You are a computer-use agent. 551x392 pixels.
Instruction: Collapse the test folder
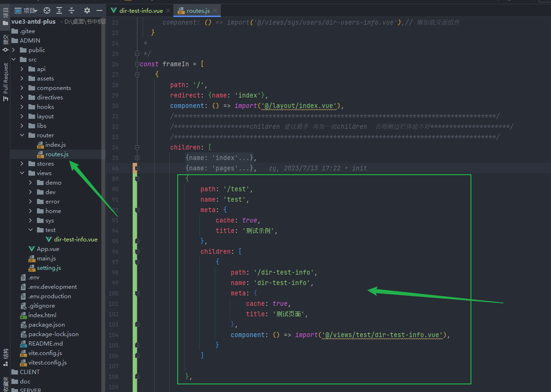(x=31, y=230)
